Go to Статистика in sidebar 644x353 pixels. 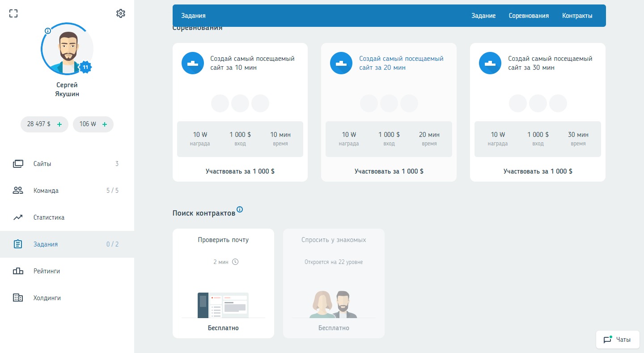(x=49, y=217)
